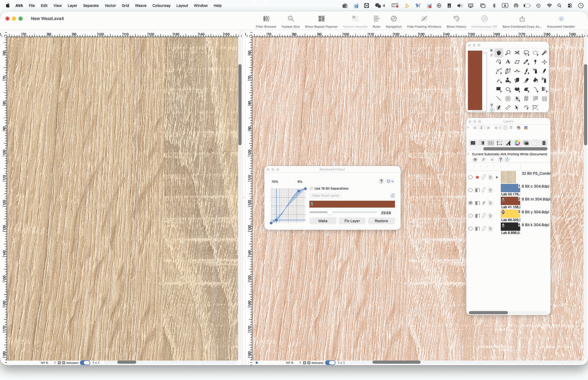Enable Use 16 Bit Separations checkbox
The width and height of the screenshot is (588, 380).
tap(311, 188)
